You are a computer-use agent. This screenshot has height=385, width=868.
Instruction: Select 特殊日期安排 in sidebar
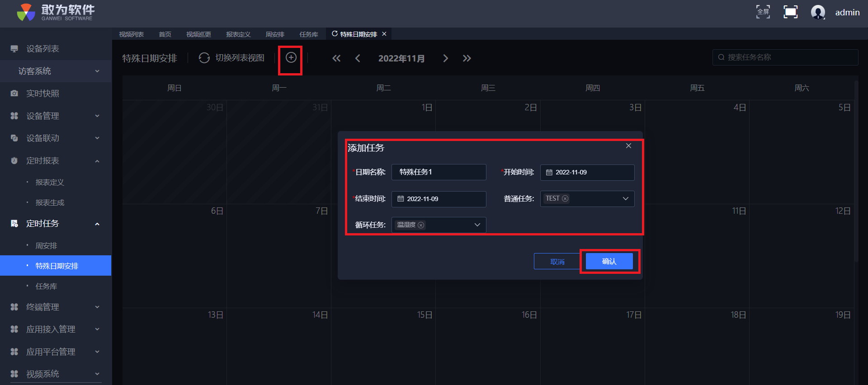(56, 266)
